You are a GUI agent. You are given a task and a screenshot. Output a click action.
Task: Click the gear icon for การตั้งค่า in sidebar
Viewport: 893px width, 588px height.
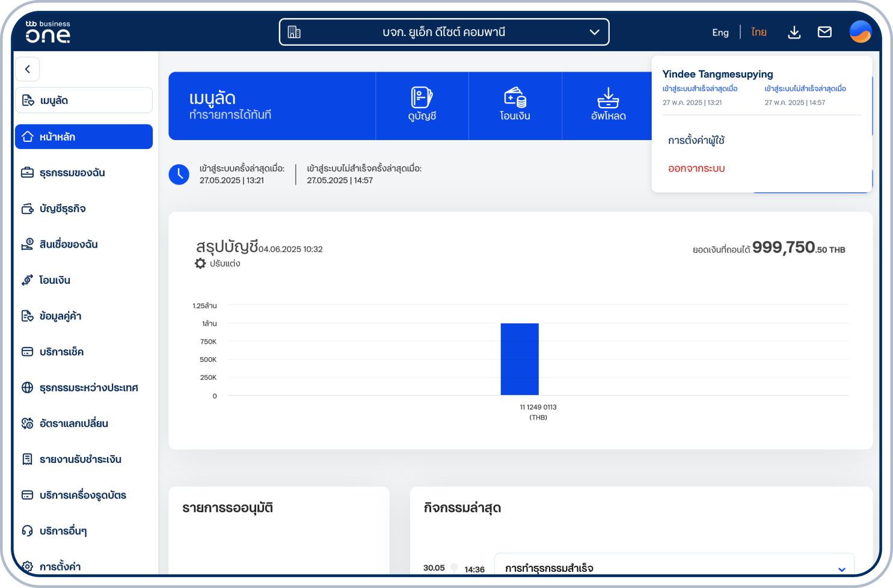[x=28, y=566]
